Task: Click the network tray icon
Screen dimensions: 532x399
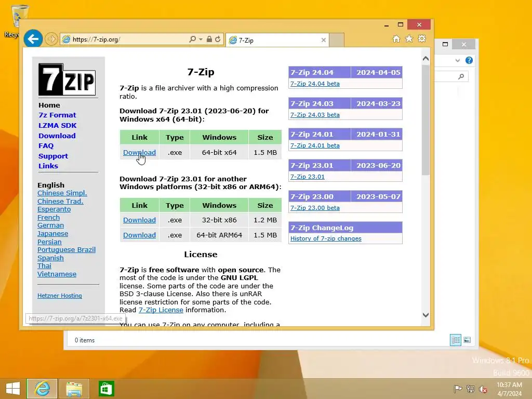Action: pos(470,389)
